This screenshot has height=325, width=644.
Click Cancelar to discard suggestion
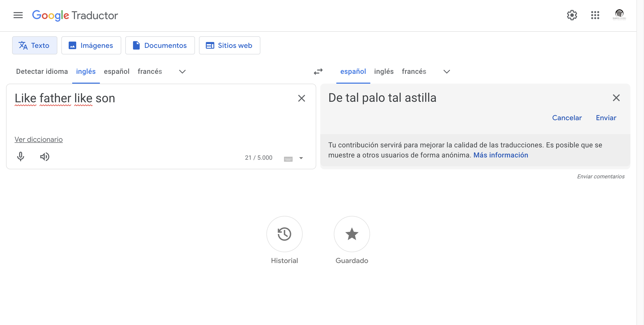(x=567, y=118)
